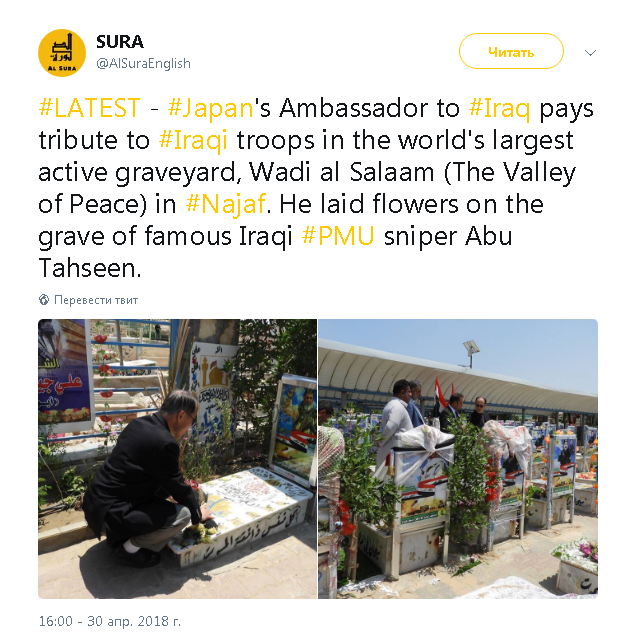This screenshot has height=641, width=636.
Task: Open the @AlSuraEnglish handle
Action: 143,63
